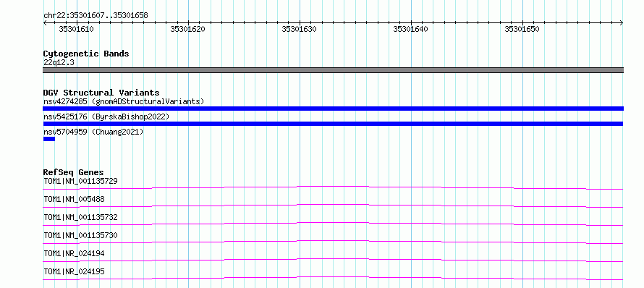Click the blue bar under nsv4274285
Screen dimensions: 644x288
click(x=333, y=109)
